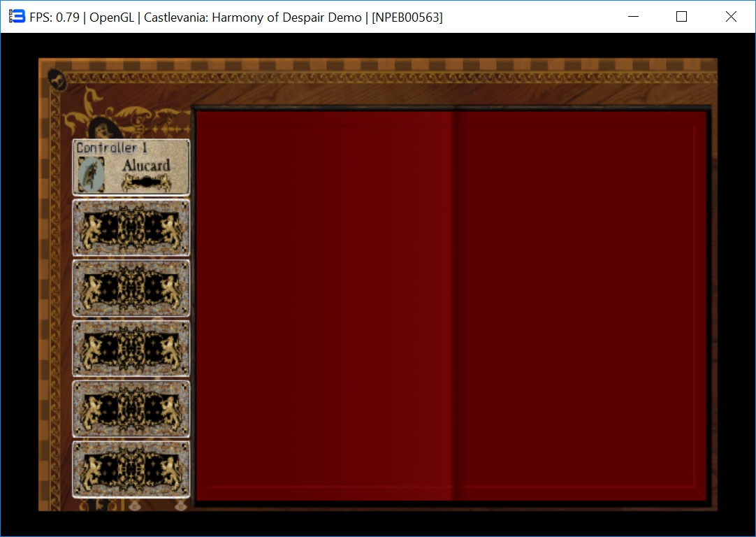Select the bottom-most empty player slot
The height and width of the screenshot is (537, 756).
[x=131, y=468]
